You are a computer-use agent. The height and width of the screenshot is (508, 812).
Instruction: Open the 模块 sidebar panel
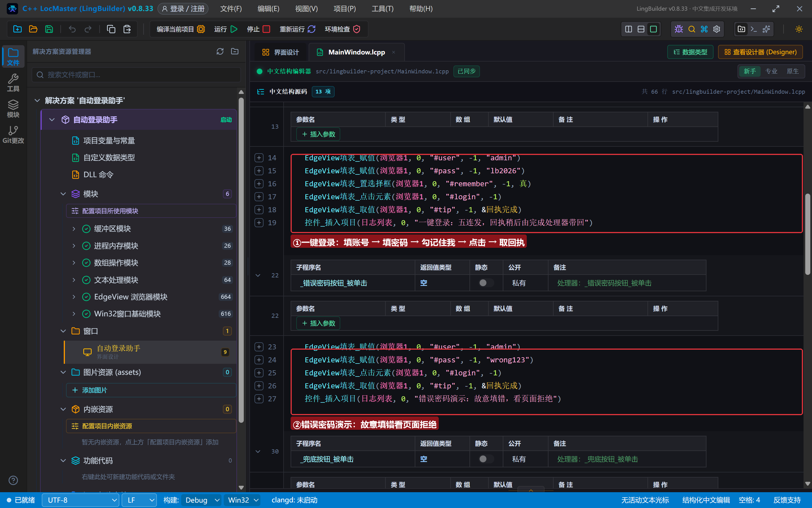13,109
